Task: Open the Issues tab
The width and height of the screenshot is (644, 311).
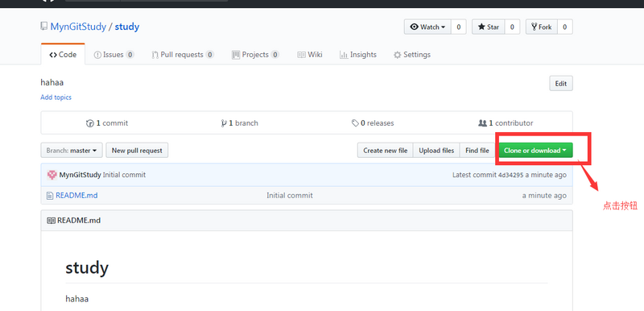Action: pyautogui.click(x=114, y=55)
